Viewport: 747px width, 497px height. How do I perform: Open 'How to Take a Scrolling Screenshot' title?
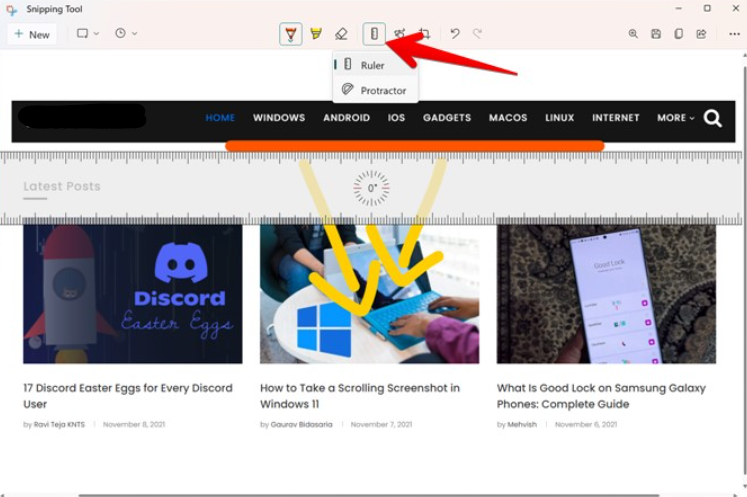tap(360, 396)
